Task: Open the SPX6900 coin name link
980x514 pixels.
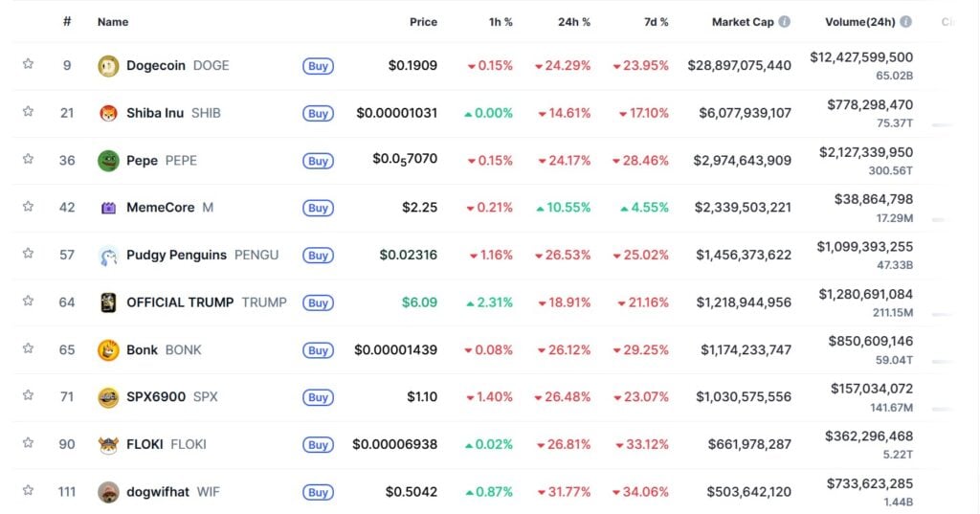Action: coord(155,397)
